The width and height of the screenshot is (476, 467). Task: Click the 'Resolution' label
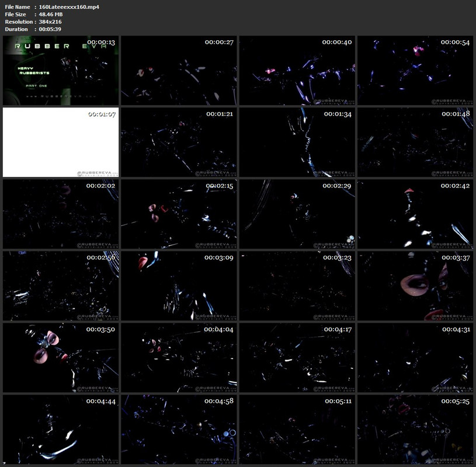click(19, 22)
